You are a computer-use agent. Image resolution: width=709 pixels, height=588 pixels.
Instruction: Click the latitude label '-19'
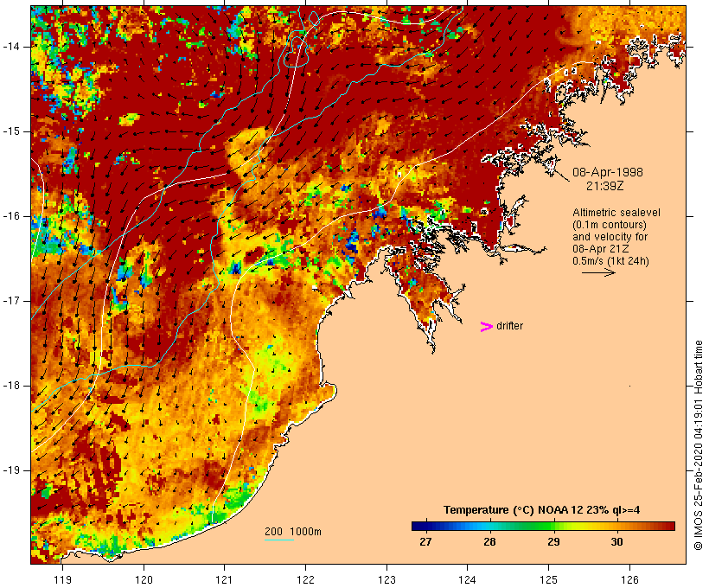(11, 470)
